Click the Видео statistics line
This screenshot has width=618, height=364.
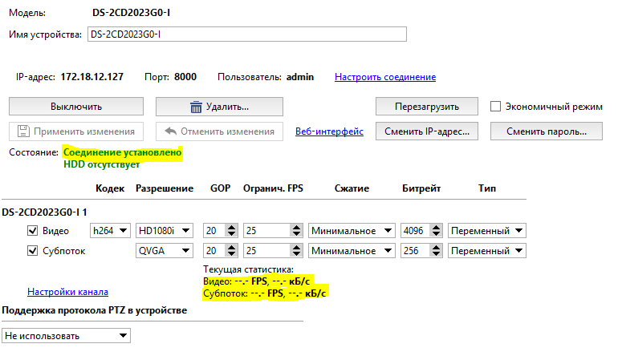257,281
